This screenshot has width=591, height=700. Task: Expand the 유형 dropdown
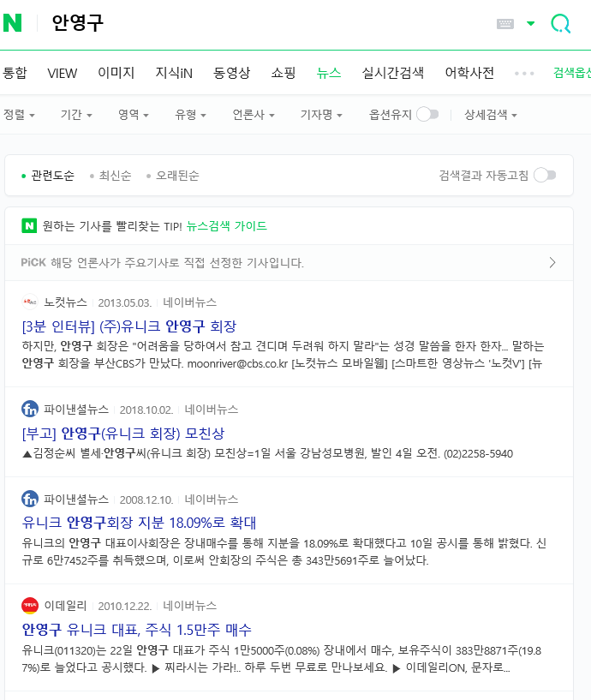pos(190,115)
